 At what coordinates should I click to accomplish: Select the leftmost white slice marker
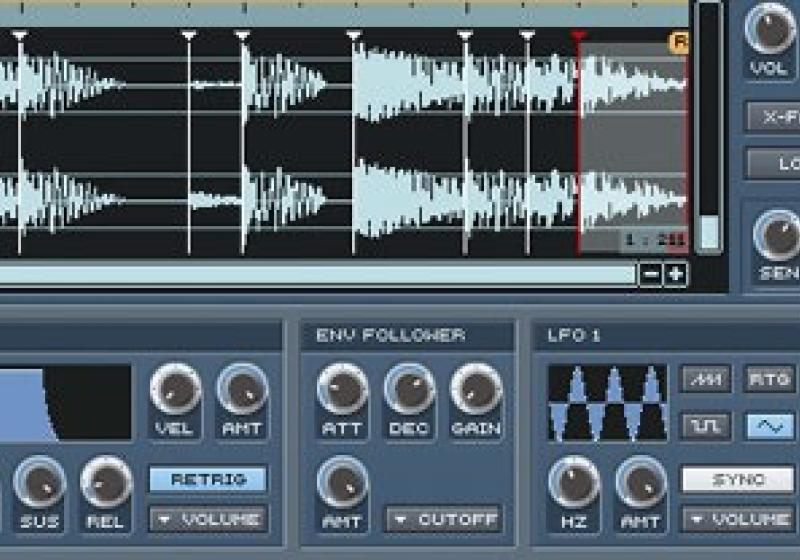[x=19, y=36]
